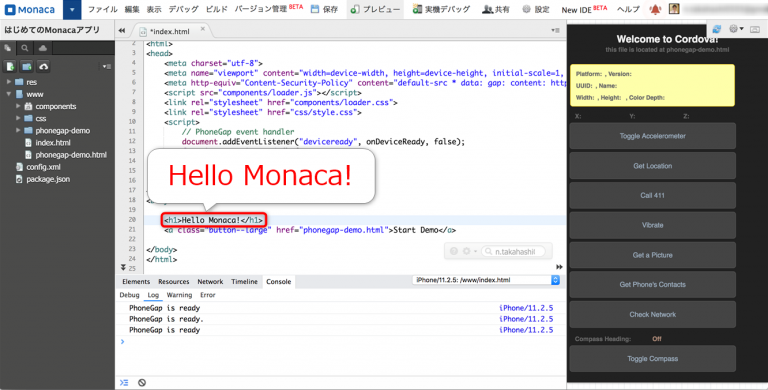Click the editor search field n.takahashi
Screen dimensions: 768x390
click(x=513, y=251)
